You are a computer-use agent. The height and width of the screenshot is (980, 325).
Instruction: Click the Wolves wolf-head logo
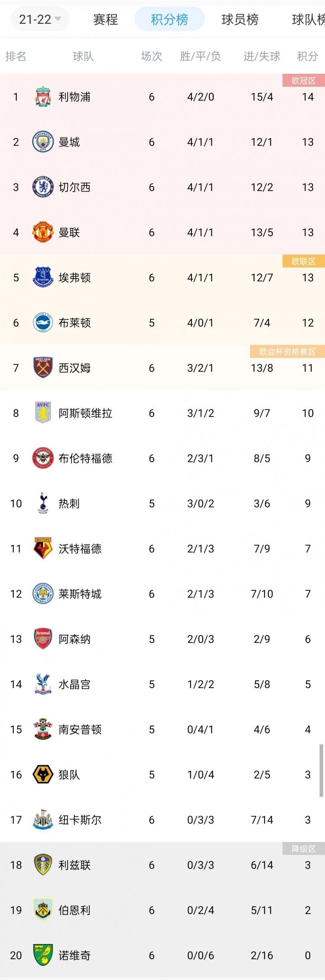click(x=43, y=774)
